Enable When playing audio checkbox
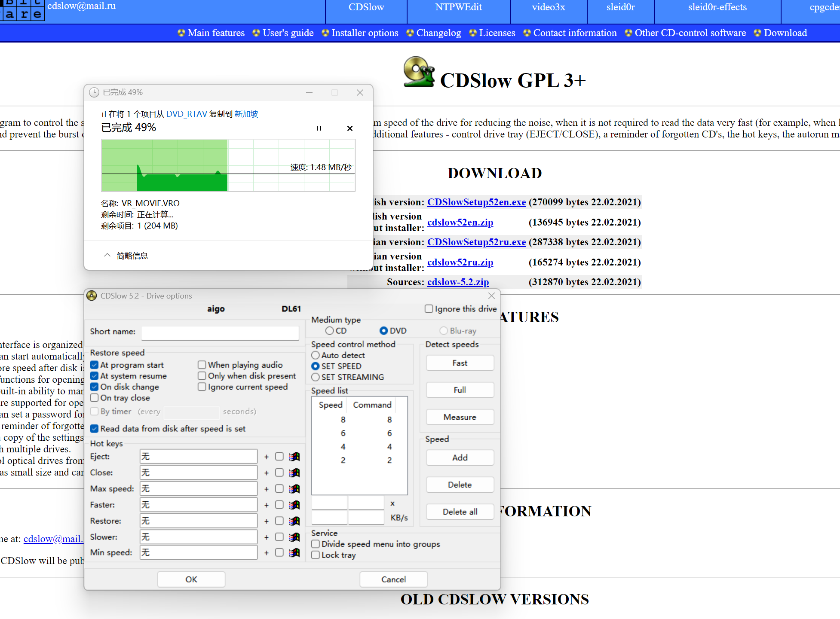 pyautogui.click(x=202, y=365)
